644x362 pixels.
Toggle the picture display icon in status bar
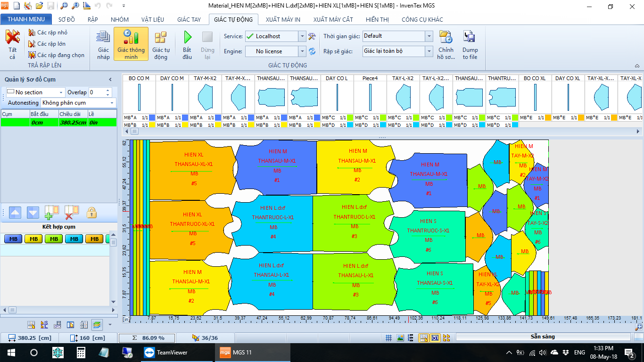click(x=400, y=337)
